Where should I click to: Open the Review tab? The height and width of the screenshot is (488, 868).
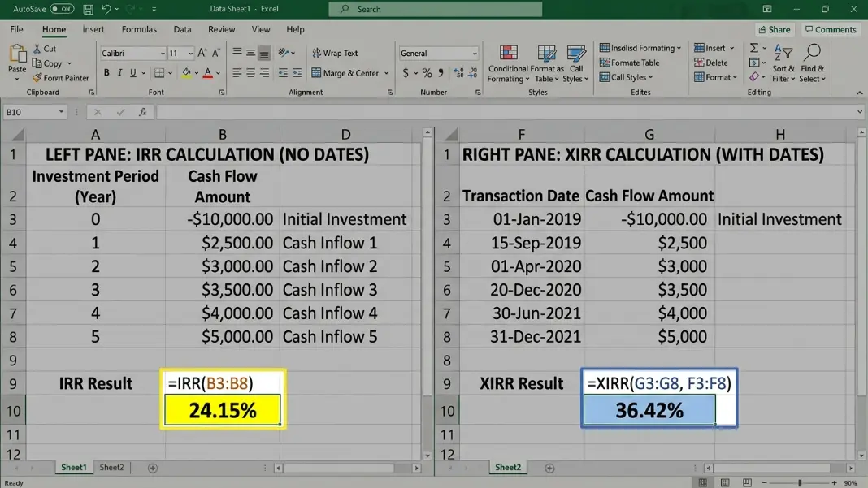click(221, 29)
